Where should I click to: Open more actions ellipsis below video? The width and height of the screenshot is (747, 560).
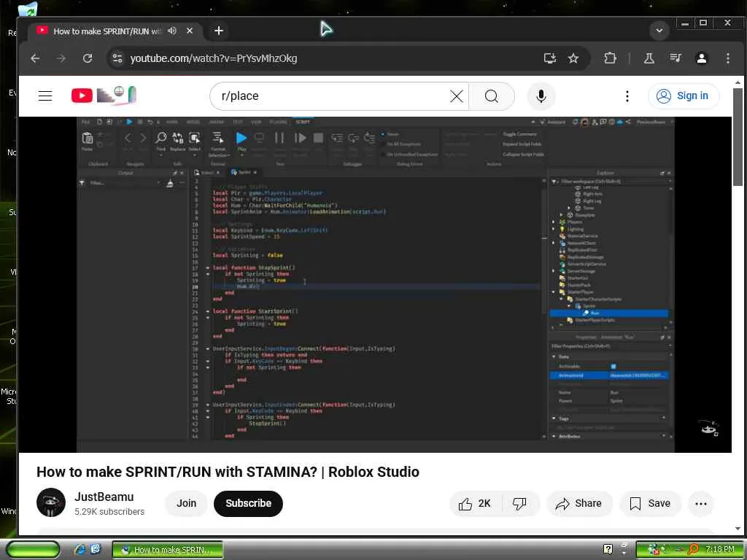point(701,503)
